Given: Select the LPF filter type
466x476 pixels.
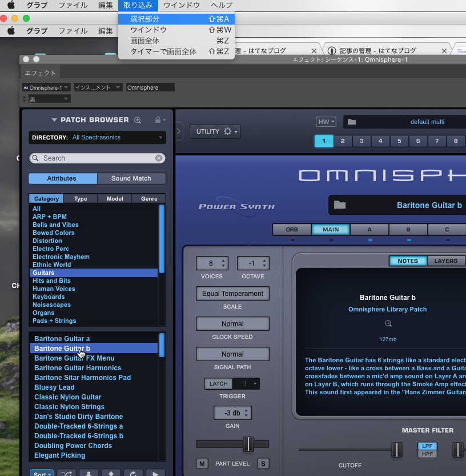Looking at the screenshot, I should point(427,446).
